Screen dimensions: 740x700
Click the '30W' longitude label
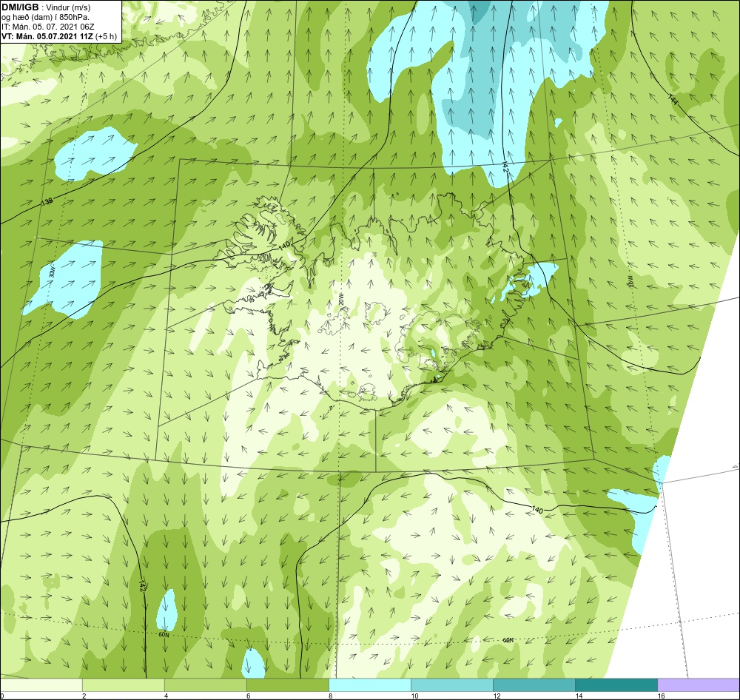[54, 271]
